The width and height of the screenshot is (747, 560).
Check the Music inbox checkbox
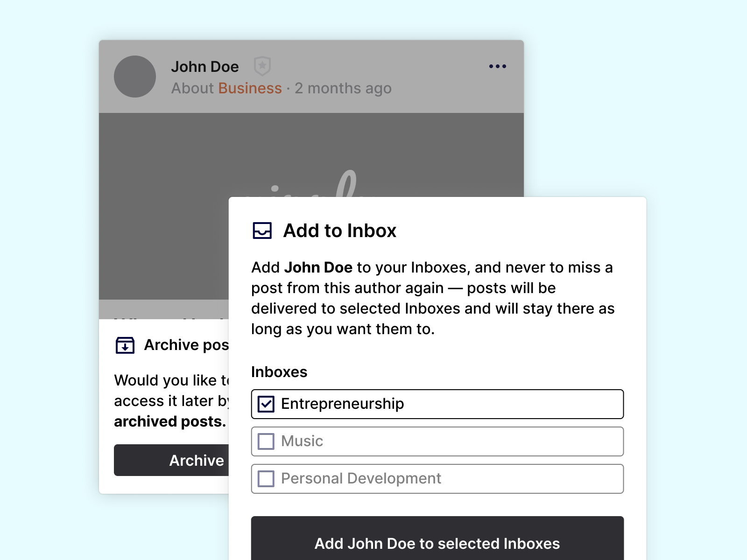coord(266,441)
